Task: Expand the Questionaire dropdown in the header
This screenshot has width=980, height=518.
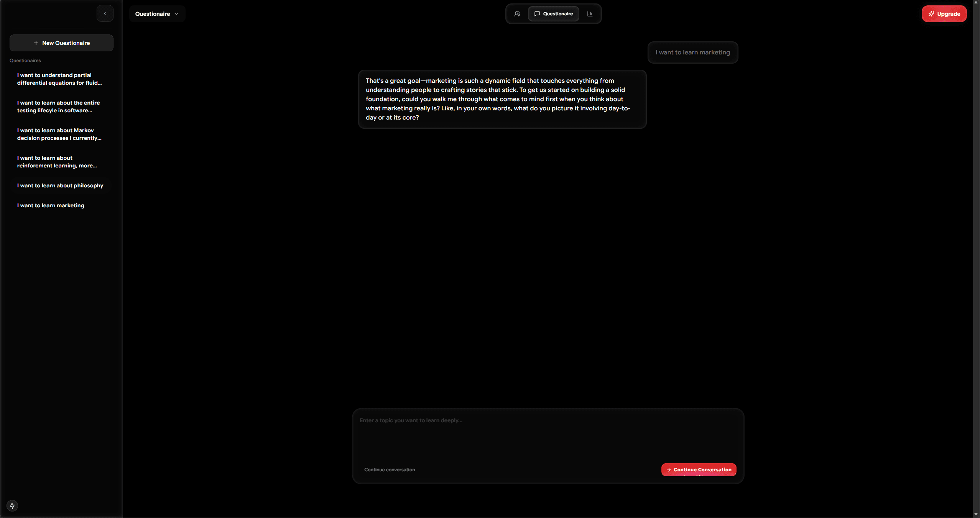Action: click(157, 14)
